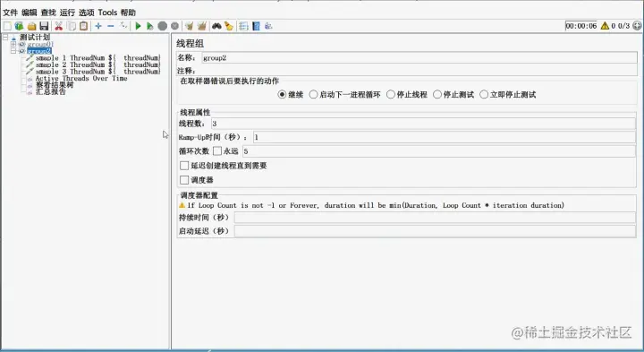
Task: Click the Paste clipboard icon
Action: coord(84,26)
